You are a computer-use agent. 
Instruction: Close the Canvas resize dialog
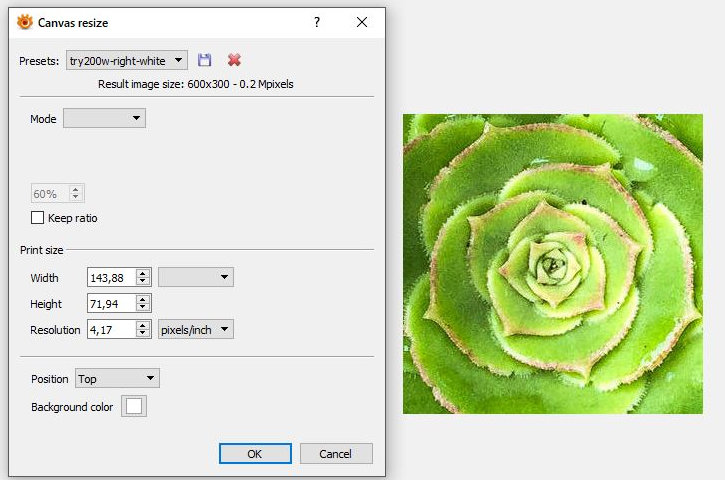tap(362, 22)
